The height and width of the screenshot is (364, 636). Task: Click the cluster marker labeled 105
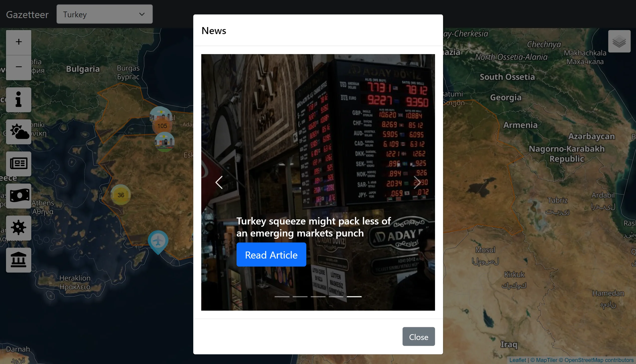click(162, 126)
